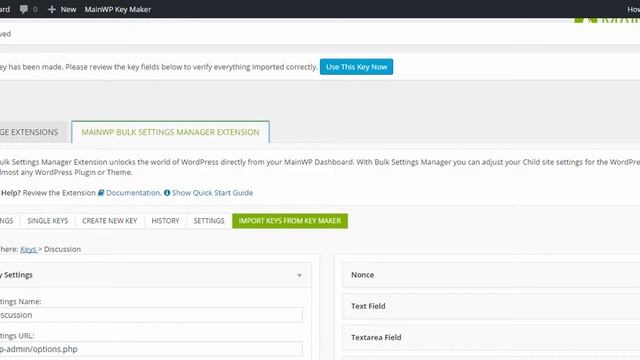This screenshot has height=360, width=640.
Task: Go to the Create New Key tab
Action: coord(110,221)
